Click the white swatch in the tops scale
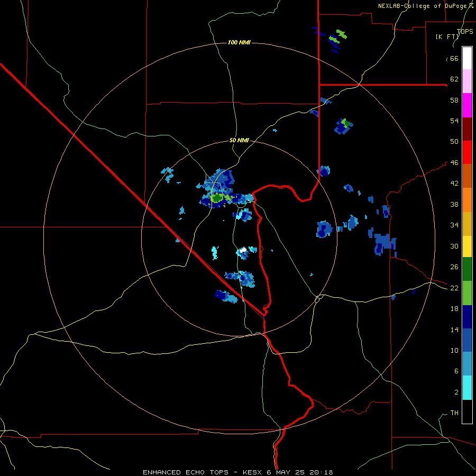The image size is (476, 476). click(x=467, y=58)
